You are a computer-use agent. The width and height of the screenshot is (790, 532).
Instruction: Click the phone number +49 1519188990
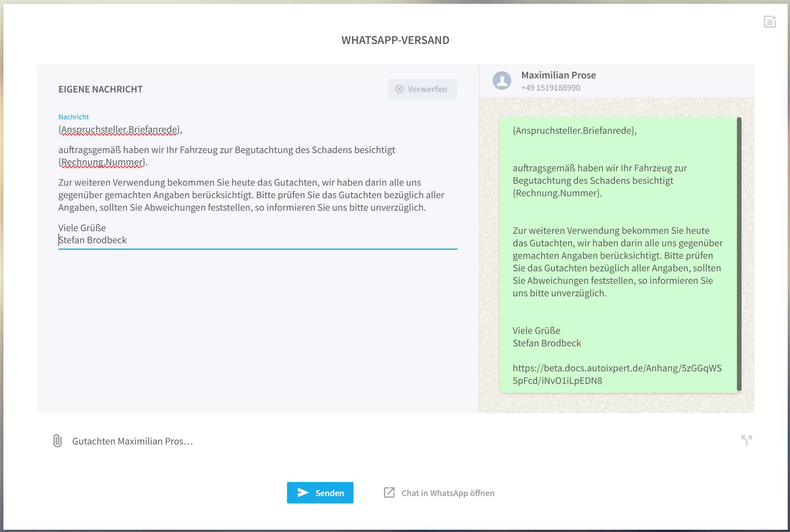pos(551,88)
